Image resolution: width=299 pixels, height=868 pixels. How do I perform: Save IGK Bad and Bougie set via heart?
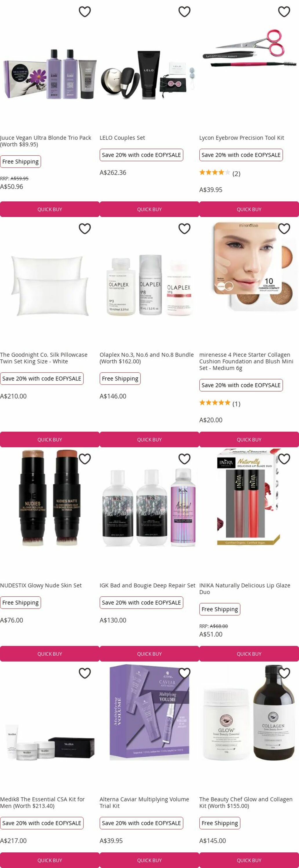(x=184, y=459)
